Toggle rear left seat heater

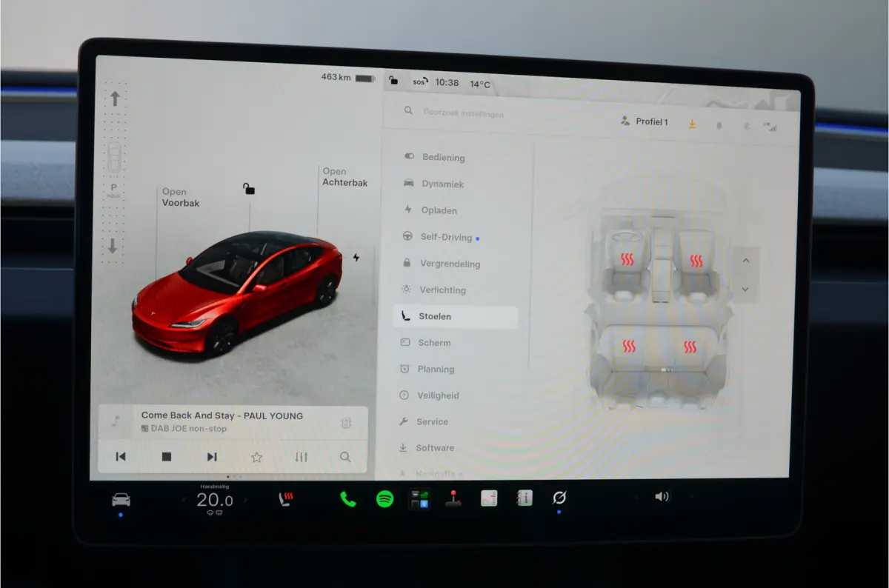pyautogui.click(x=629, y=346)
